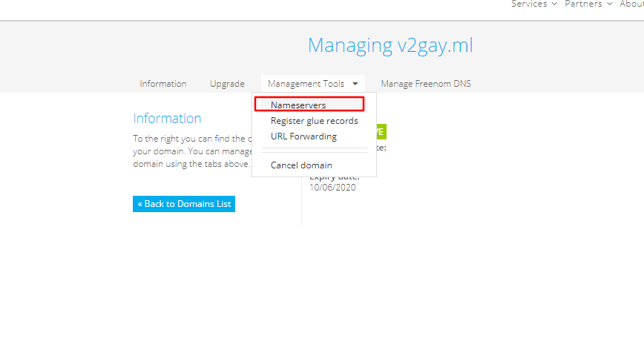The height and width of the screenshot is (356, 644).
Task: Choose URL Forwarding from the dropdown
Action: [303, 136]
